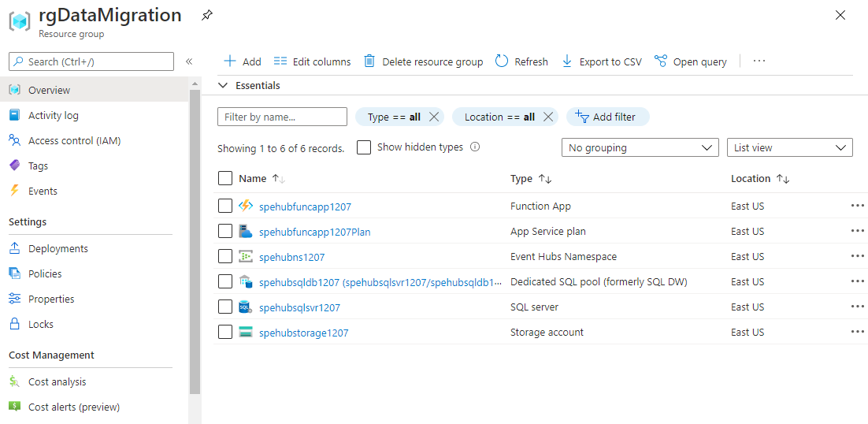Select Overview in the left menu
The image size is (868, 424).
(94, 90)
